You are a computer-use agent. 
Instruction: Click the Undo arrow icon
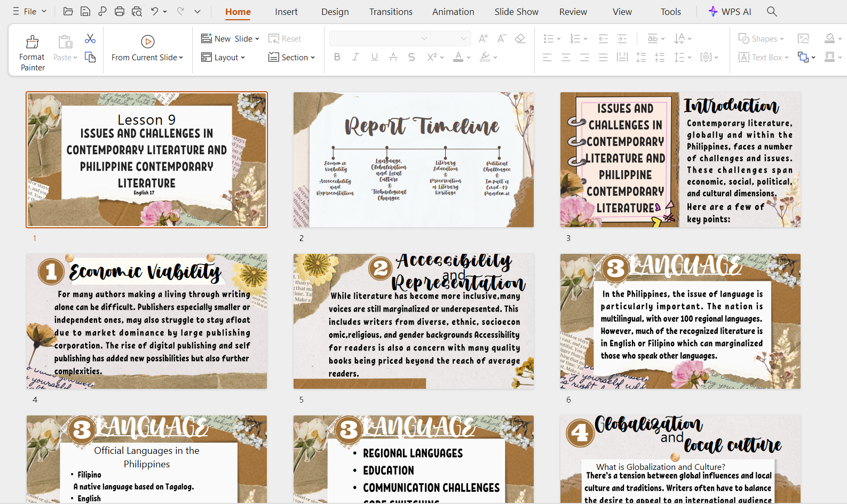click(x=154, y=11)
